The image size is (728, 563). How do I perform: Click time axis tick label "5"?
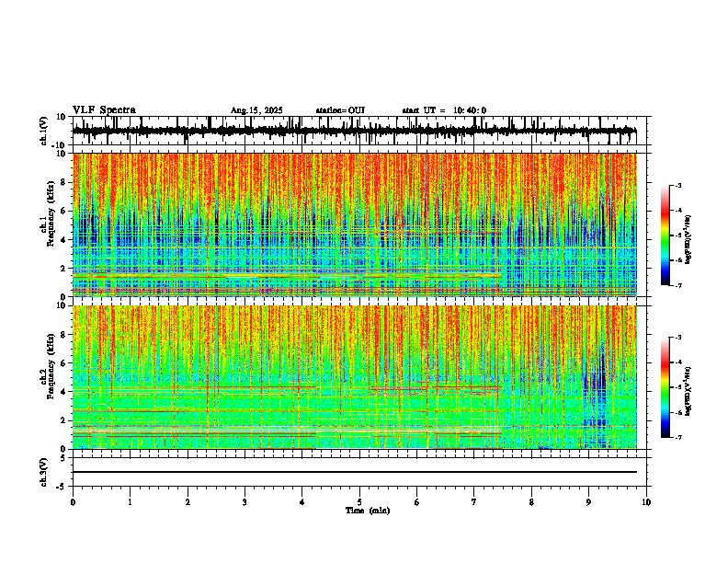359,502
